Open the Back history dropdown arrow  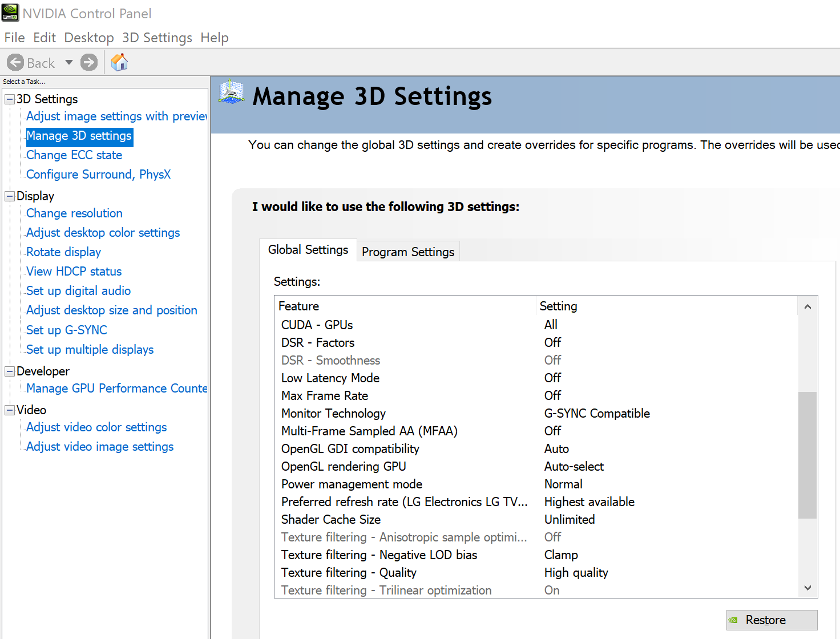[x=69, y=62]
